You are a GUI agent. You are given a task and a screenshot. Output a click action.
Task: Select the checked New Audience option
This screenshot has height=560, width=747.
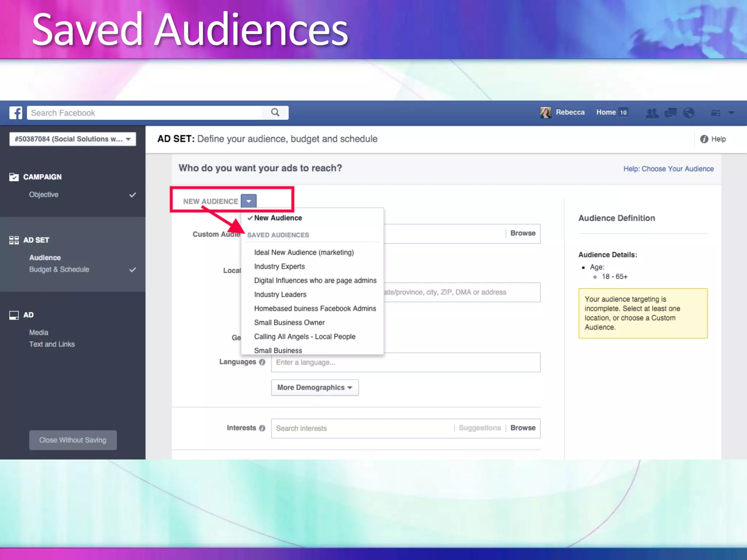[278, 218]
